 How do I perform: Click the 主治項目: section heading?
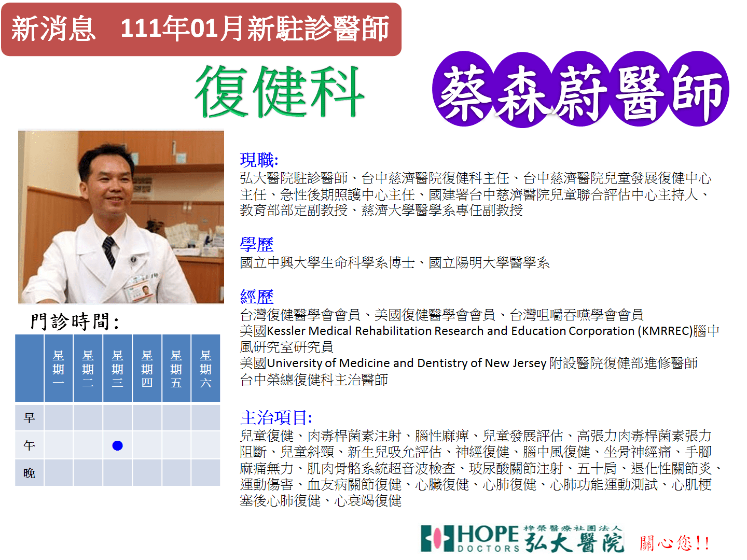pos(276,417)
